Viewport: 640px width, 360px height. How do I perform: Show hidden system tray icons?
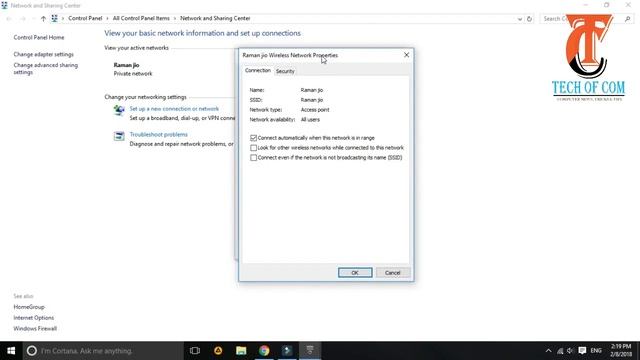(x=549, y=351)
